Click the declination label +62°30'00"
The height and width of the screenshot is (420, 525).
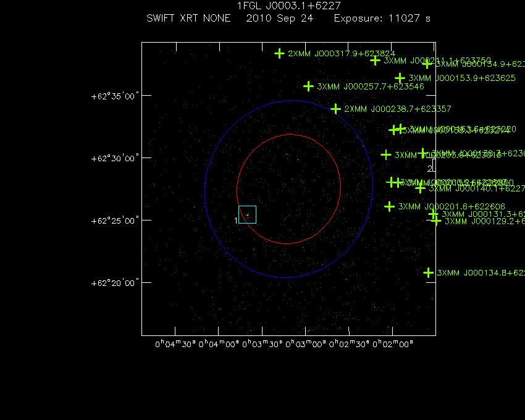[115, 158]
